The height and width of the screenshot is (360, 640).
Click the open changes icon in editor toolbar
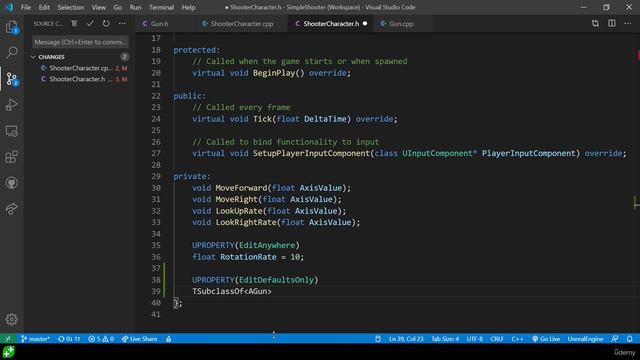(595, 24)
